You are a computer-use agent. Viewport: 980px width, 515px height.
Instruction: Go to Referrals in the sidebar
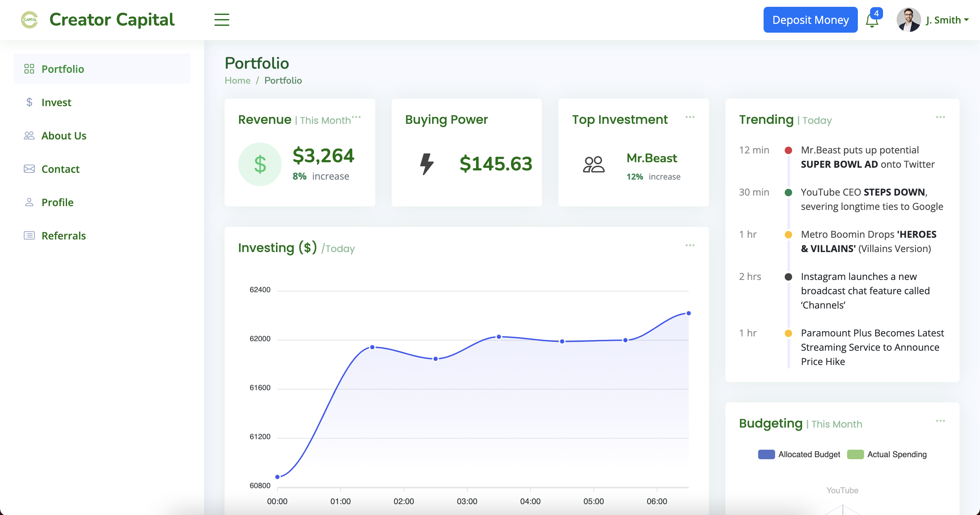(x=64, y=235)
